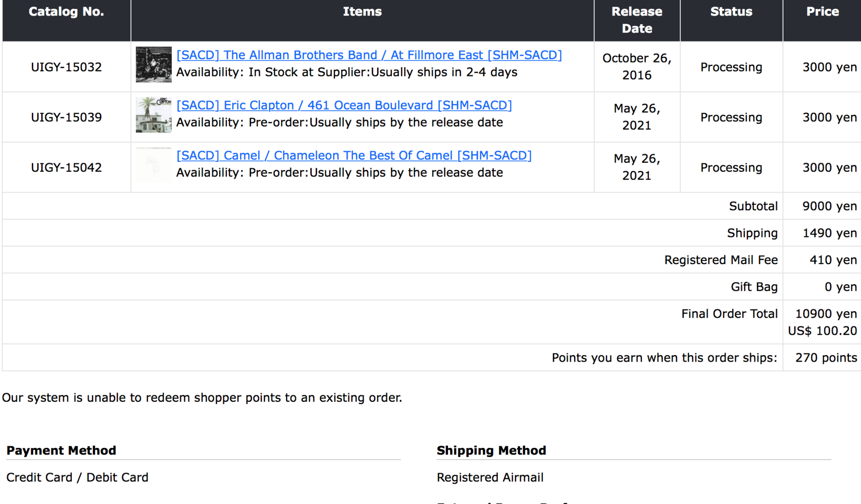The height and width of the screenshot is (504, 861).
Task: Click release date October 26, 2016
Action: pos(637,67)
